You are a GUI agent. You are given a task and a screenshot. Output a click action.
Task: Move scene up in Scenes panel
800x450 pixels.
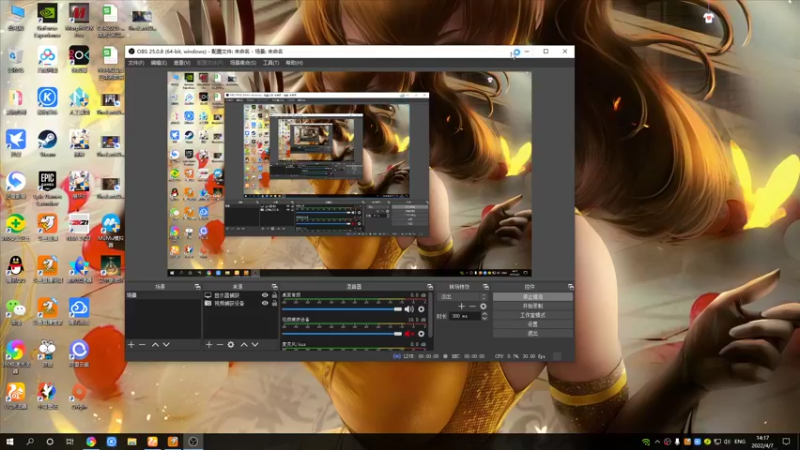[155, 345]
